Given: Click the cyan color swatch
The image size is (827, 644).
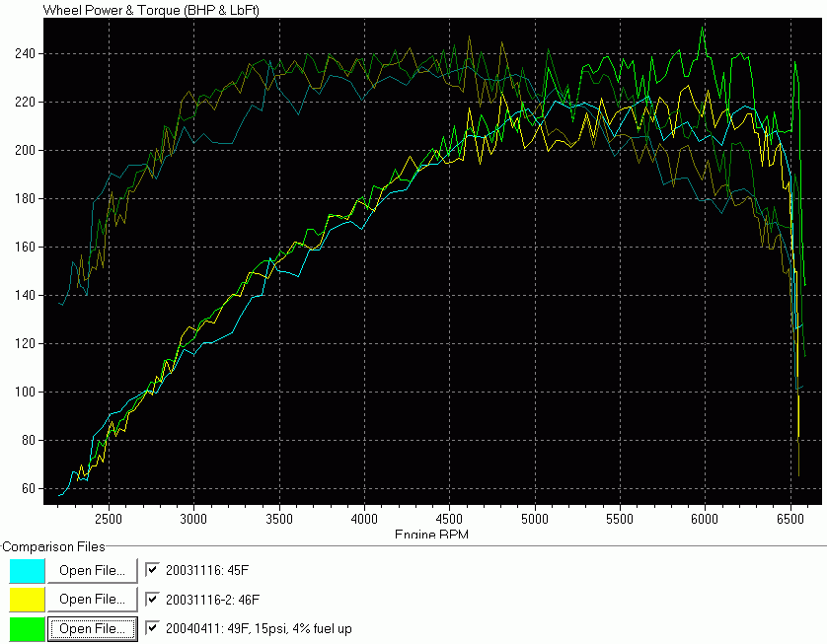Looking at the screenshot, I should coord(28,570).
